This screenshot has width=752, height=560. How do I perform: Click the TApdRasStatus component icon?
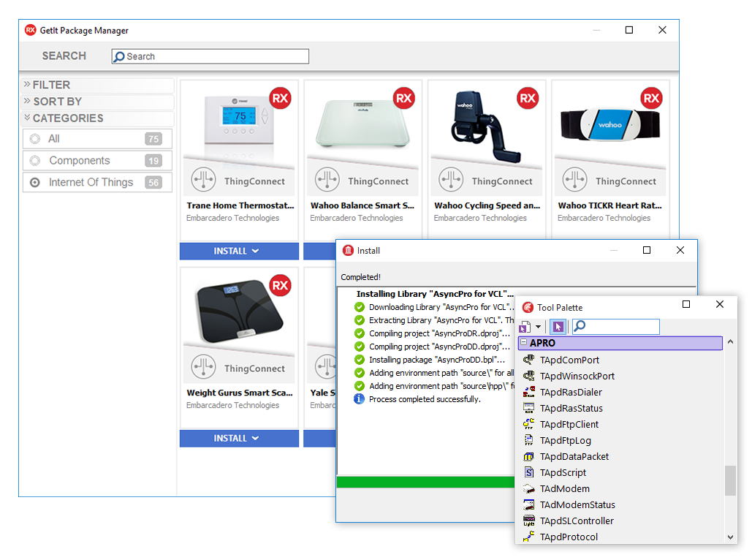click(528, 409)
